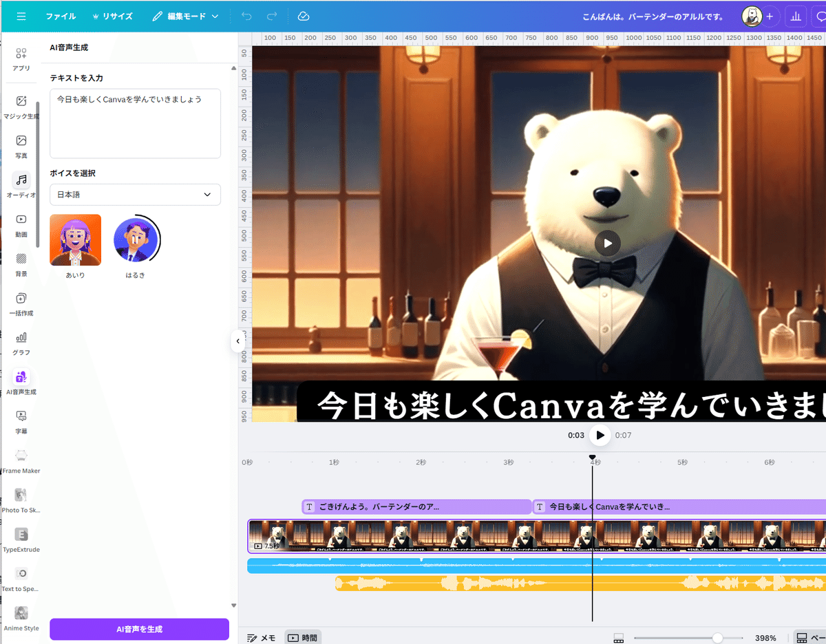Open the マジック生成 sidebar item
Image resolution: width=826 pixels, height=644 pixels.
tap(21, 107)
